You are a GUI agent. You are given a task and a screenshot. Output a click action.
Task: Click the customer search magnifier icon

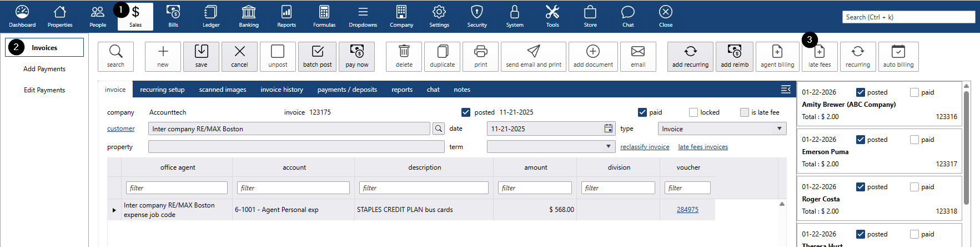click(439, 129)
